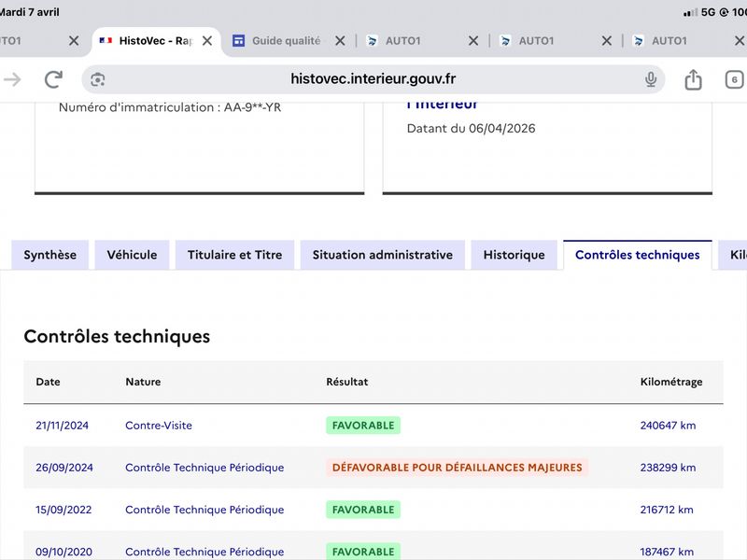Click the histovec.interieur.gouv.fr address field
The width and height of the screenshot is (747, 560).
(x=373, y=79)
